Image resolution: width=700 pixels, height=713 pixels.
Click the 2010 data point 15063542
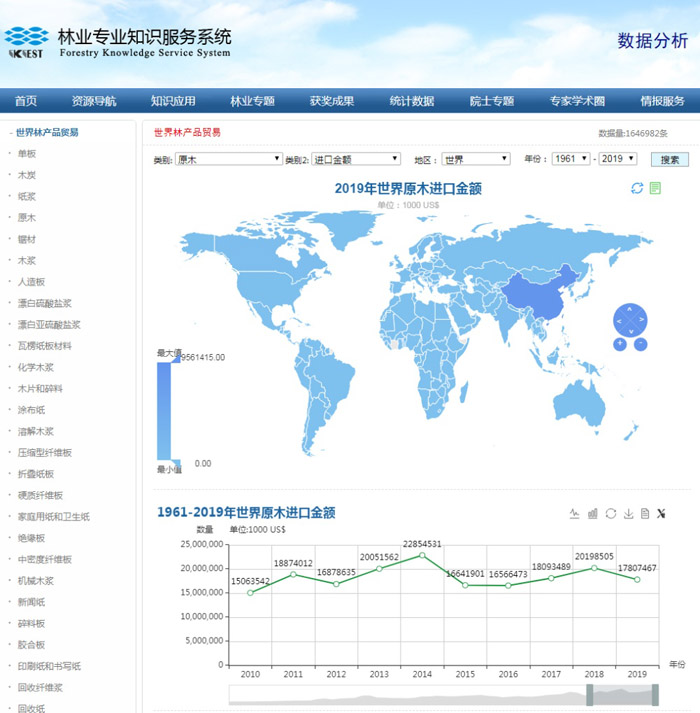pos(250,592)
